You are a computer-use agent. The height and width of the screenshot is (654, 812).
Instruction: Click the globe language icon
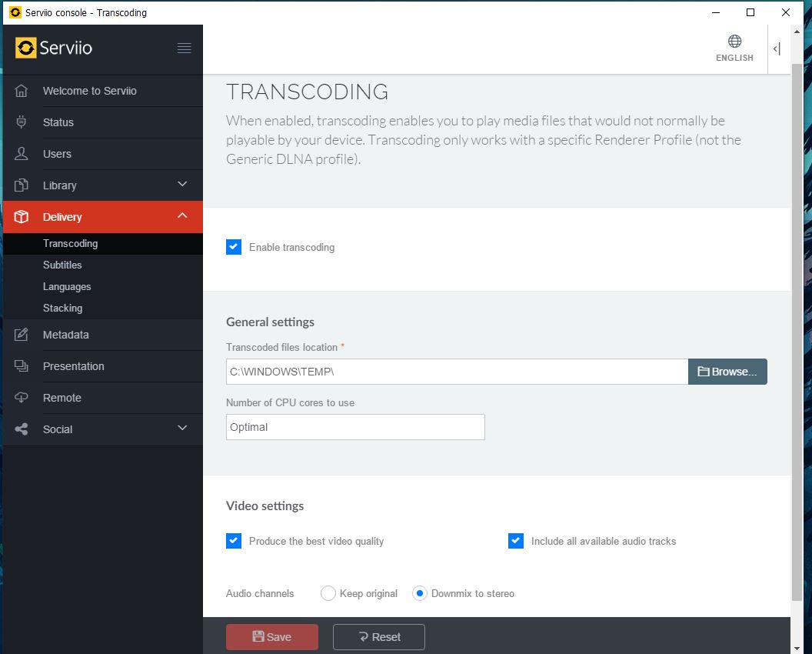tap(734, 42)
